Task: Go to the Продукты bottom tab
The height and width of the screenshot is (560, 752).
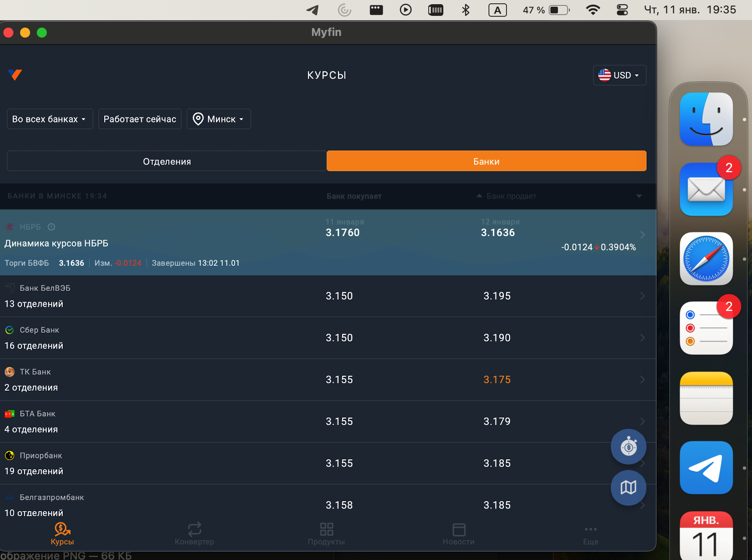Action: (326, 534)
